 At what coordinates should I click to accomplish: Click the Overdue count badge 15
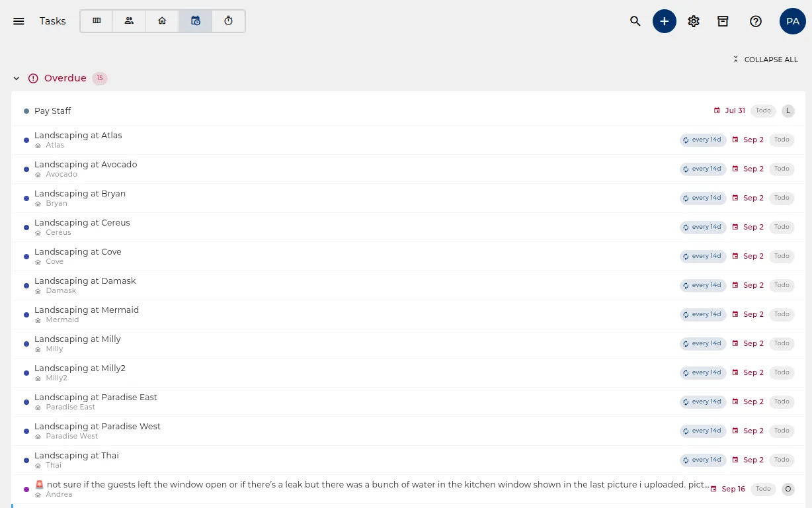pos(100,78)
